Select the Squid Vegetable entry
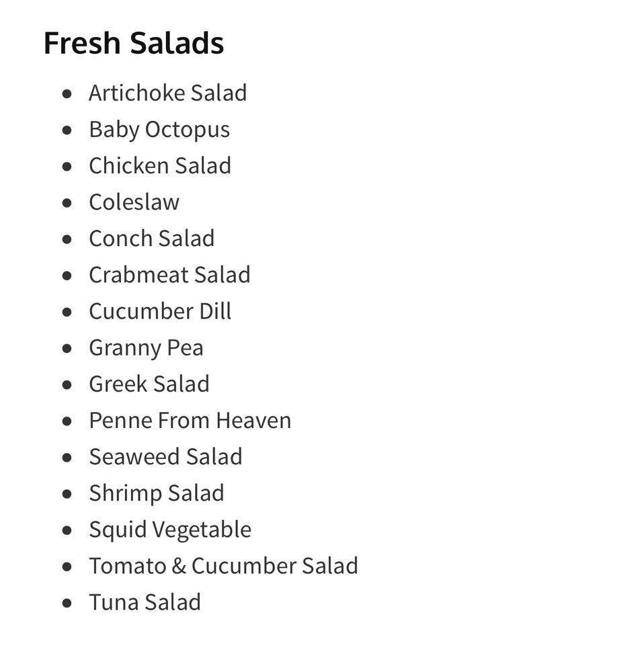This screenshot has width=628, height=672. pyautogui.click(x=169, y=529)
